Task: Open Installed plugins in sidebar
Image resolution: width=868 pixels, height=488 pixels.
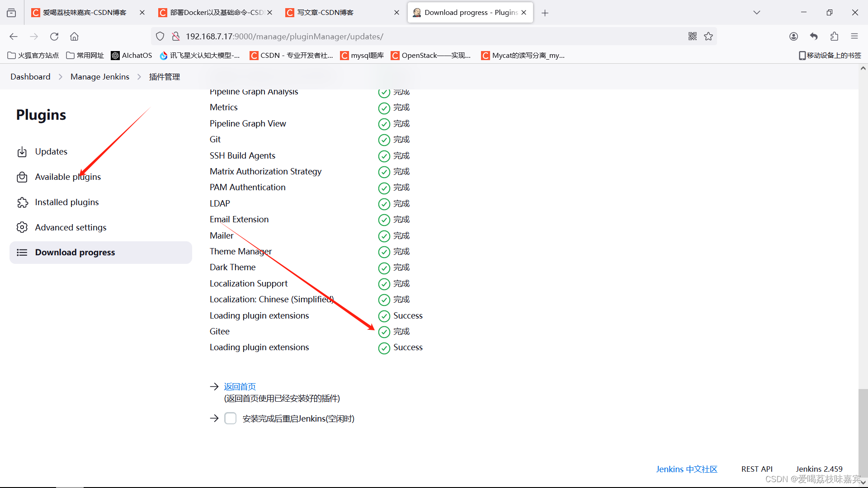Action: coord(101,202)
